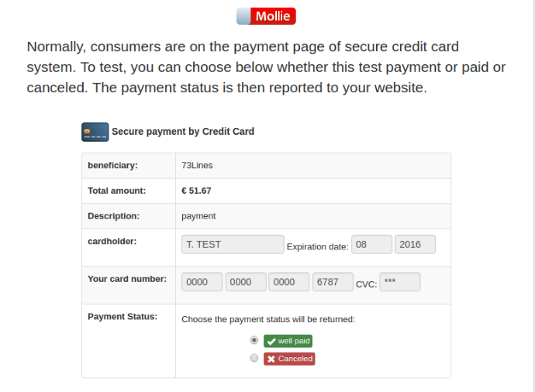This screenshot has width=535, height=392.
Task: Select the Canceled radio button
Action: tap(254, 359)
